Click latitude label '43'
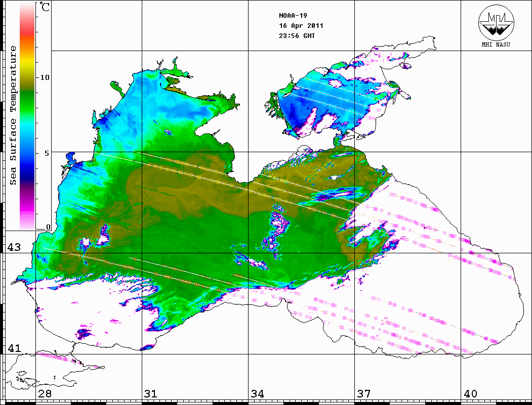The image size is (532, 405). point(14,247)
